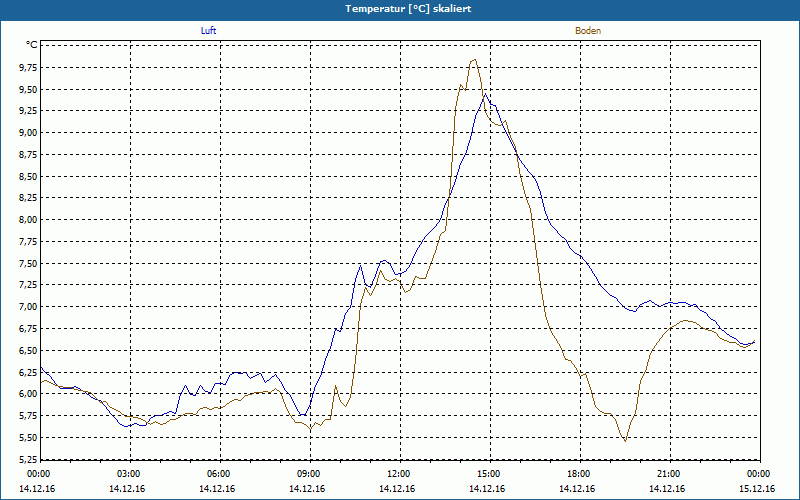Viewport: 800px width, 500px height.
Task: Click the 8,00 y-axis value
Action: [28, 220]
